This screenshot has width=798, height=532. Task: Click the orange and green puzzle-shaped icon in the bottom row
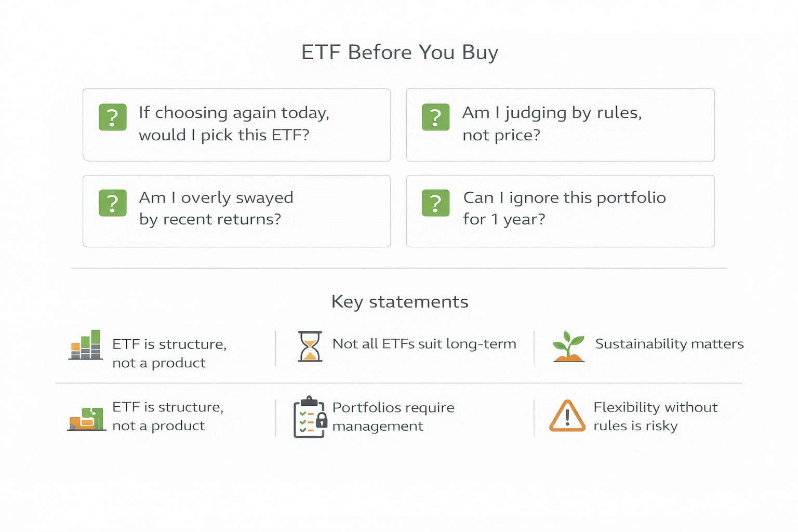86,418
